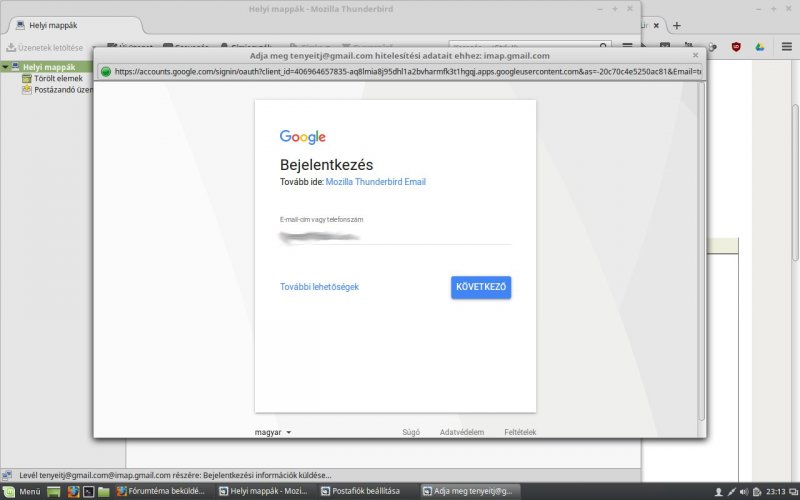Click the Postázandó üzenetek outbox icon
The width and height of the screenshot is (800, 500).
click(x=27, y=90)
